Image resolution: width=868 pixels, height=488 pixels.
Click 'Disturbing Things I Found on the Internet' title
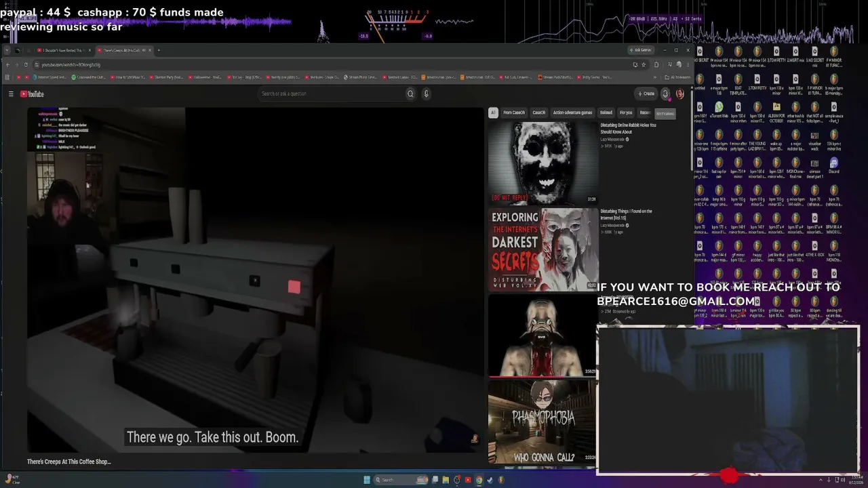pos(626,214)
